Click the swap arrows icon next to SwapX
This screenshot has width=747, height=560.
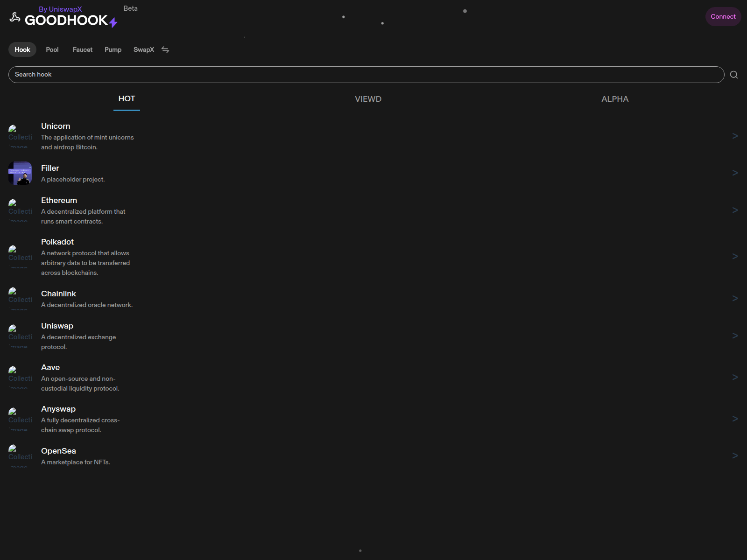tap(165, 49)
